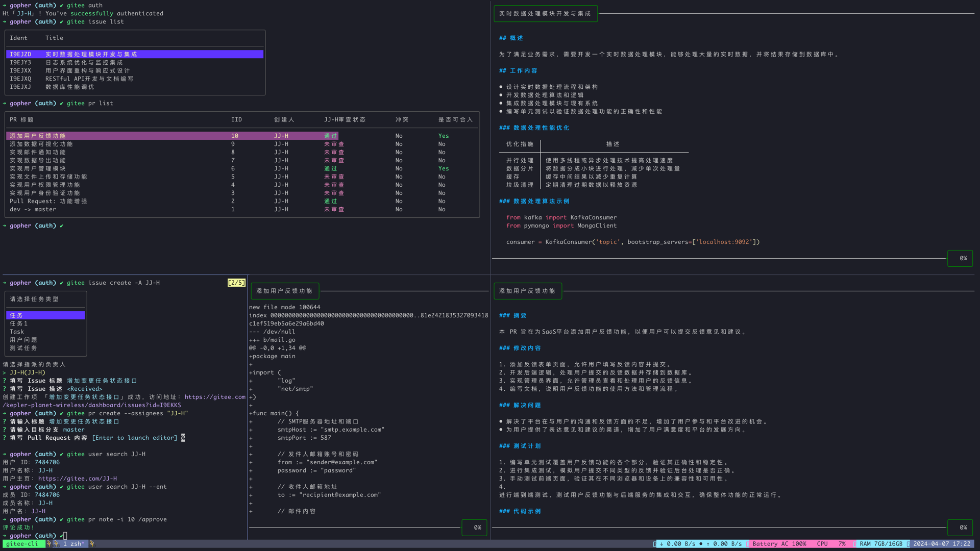Select PR row 'dev -> master'
This screenshot has width=980, height=551.
(x=242, y=209)
